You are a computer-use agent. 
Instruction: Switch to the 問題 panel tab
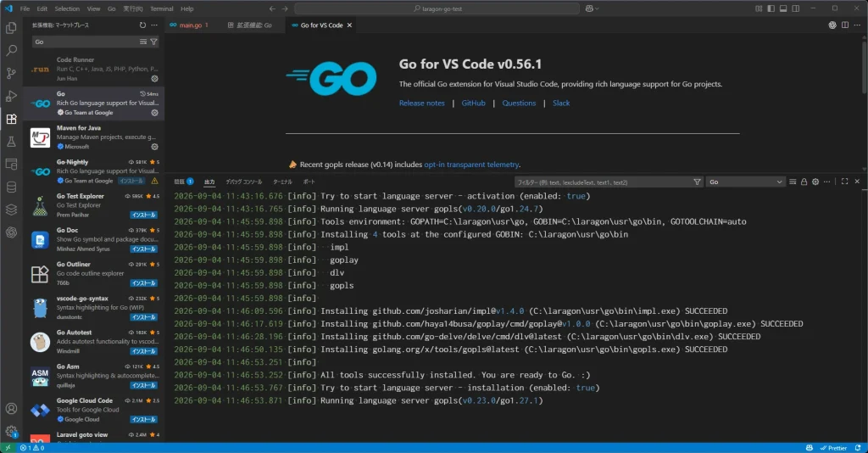pos(184,182)
